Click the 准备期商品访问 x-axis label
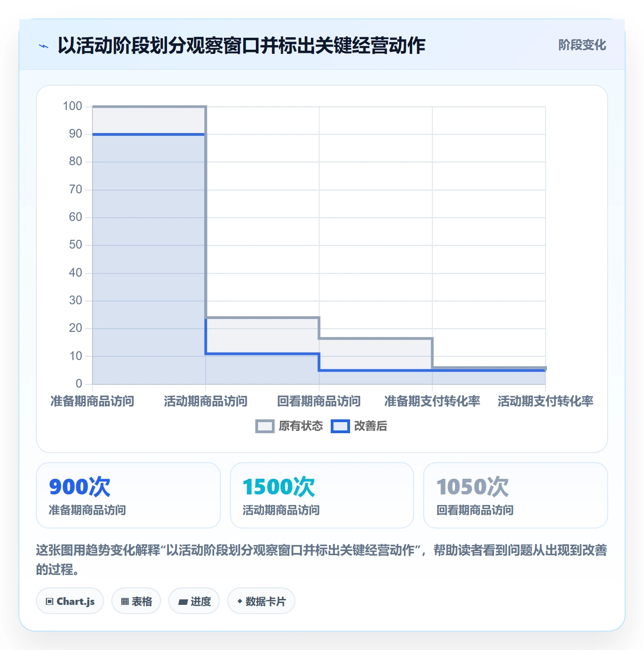The height and width of the screenshot is (650, 644). pos(92,401)
